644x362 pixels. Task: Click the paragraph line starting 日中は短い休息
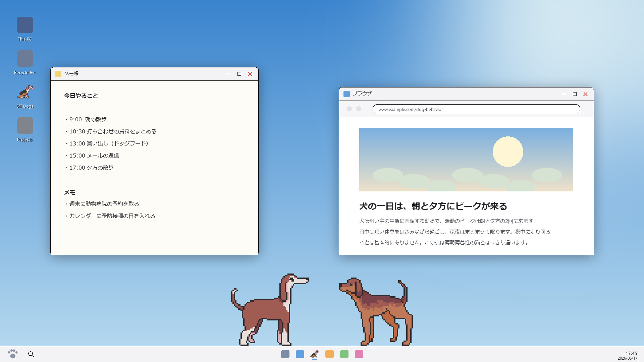pos(455,232)
